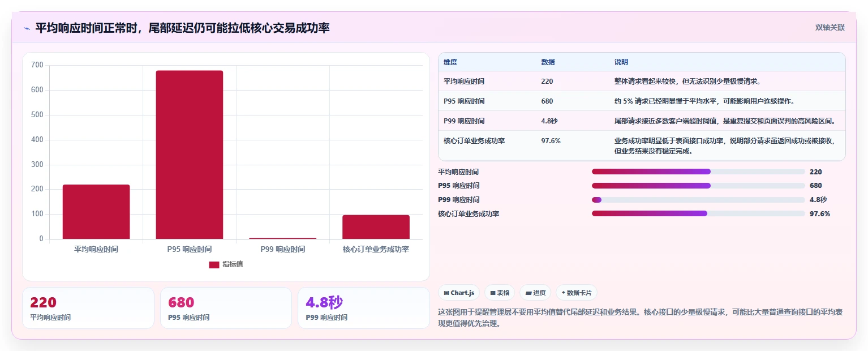
Task: Click the 700 tick on the y-axis
Action: 37,65
